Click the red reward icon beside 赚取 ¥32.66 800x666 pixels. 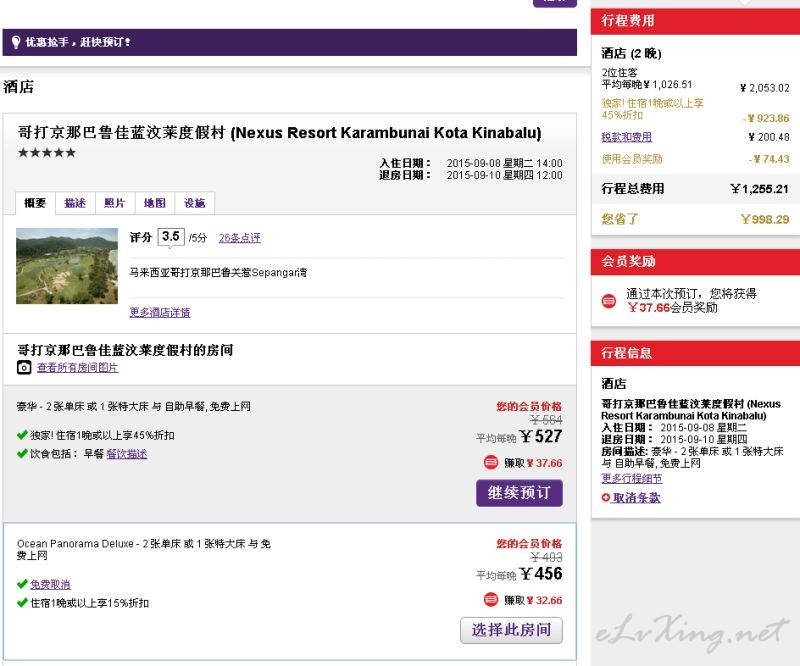[x=491, y=600]
